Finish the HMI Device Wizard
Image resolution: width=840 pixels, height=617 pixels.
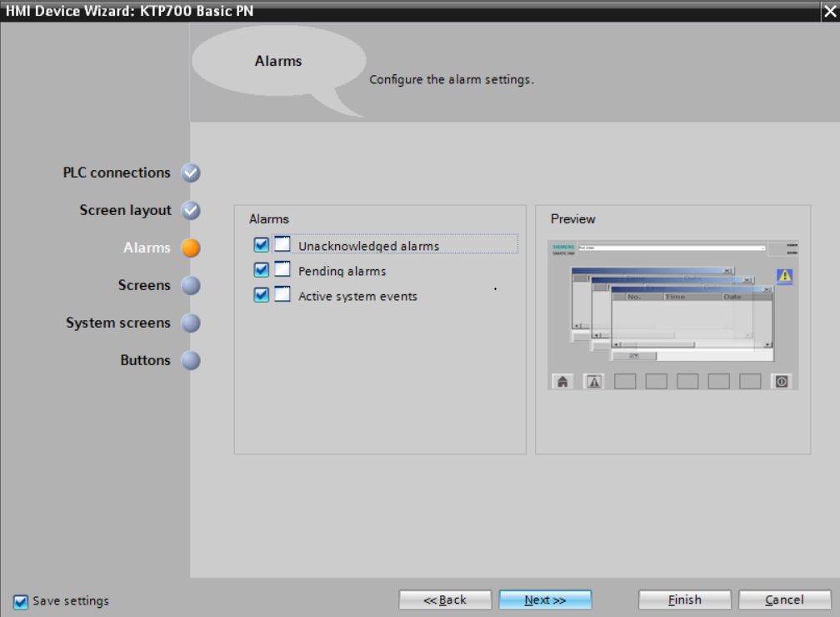tap(685, 599)
